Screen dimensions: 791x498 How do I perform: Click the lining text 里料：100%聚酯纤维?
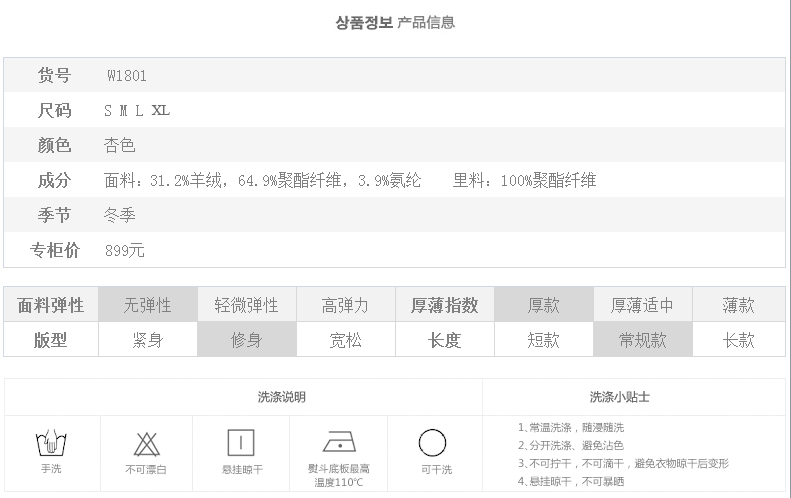524,180
